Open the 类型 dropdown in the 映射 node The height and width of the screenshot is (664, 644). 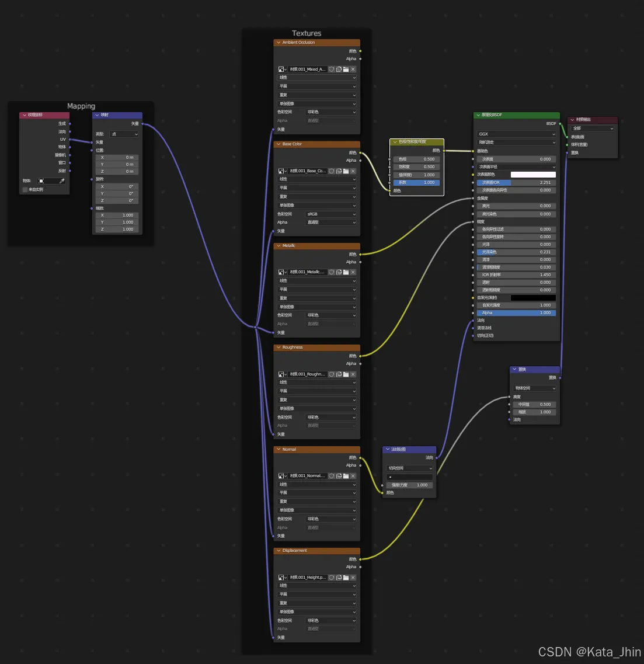(124, 134)
